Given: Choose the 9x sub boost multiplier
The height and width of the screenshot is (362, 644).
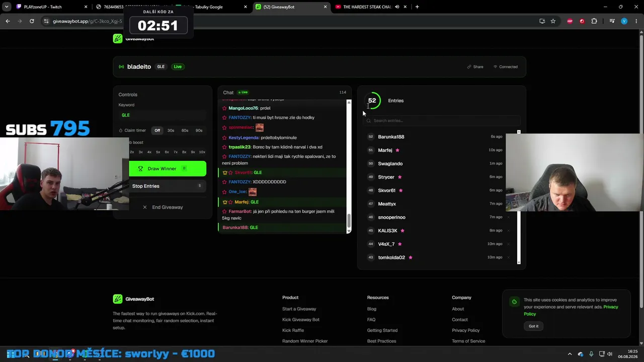Looking at the screenshot, I should (x=193, y=152).
